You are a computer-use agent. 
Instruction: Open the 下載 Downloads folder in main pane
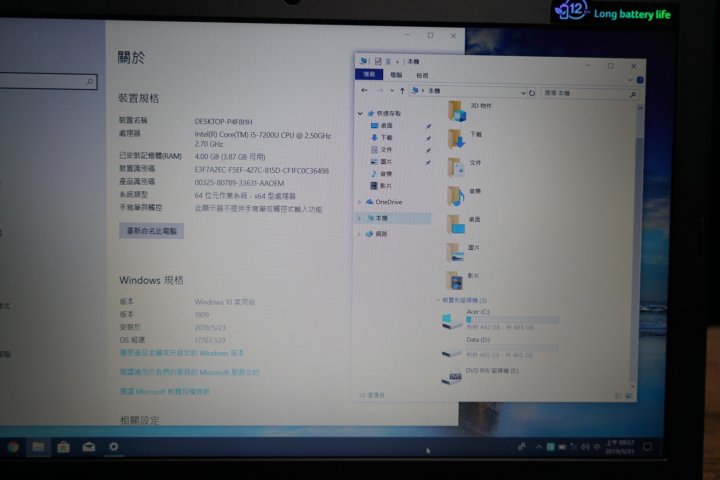click(x=457, y=139)
